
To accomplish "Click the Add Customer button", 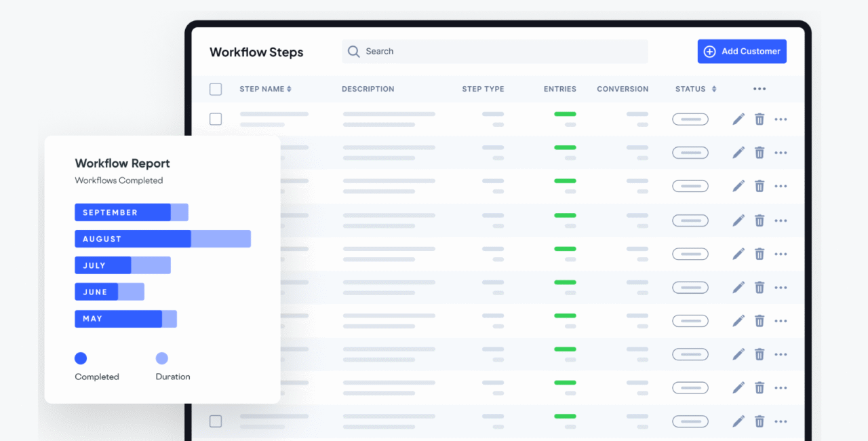I will click(742, 52).
